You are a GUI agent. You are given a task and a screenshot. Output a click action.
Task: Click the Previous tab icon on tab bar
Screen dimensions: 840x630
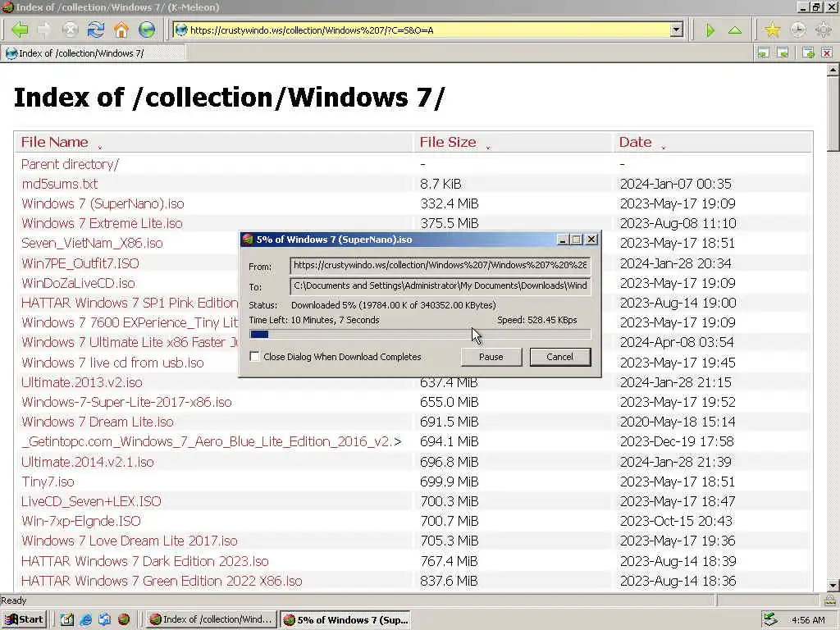point(763,52)
